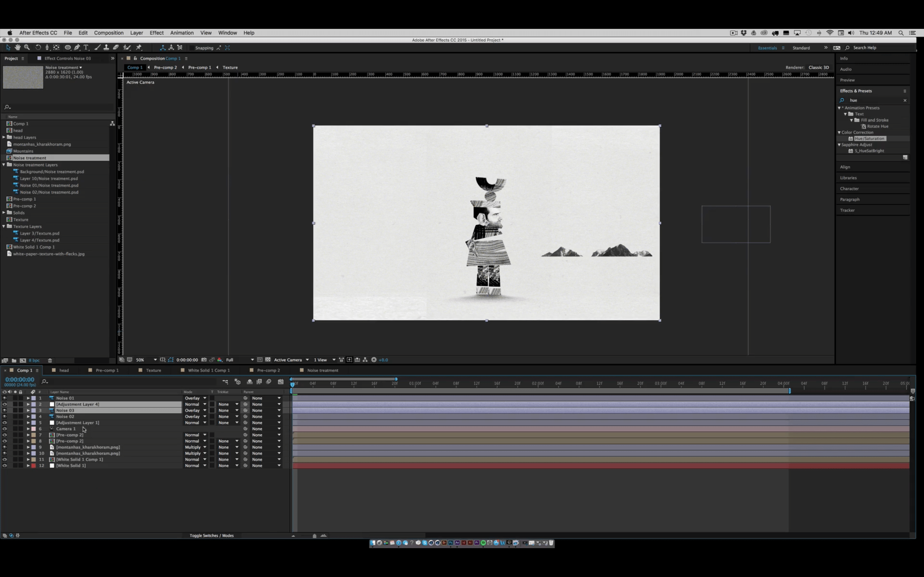
Task: Select the Clone Stamp tool
Action: coord(107,47)
